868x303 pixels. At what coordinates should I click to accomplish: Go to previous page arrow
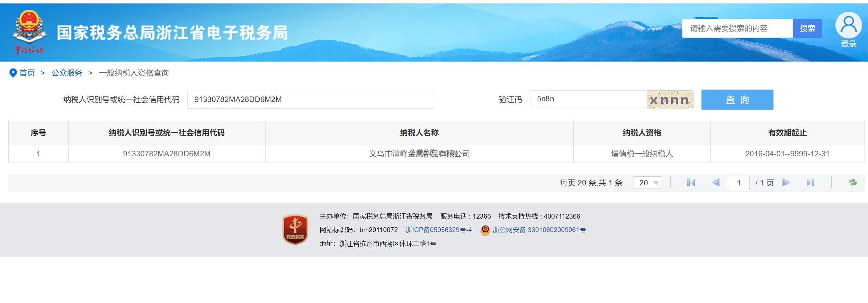(x=716, y=183)
